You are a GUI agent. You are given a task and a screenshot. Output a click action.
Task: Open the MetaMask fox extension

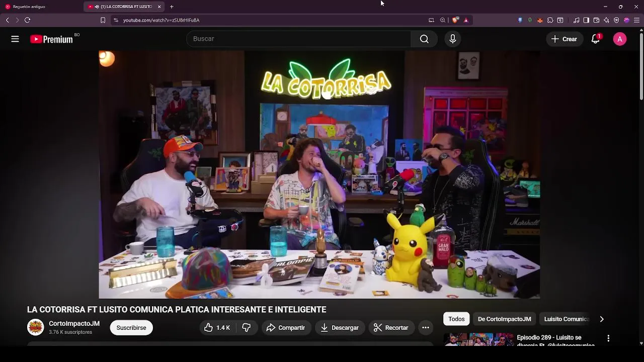tap(540, 20)
